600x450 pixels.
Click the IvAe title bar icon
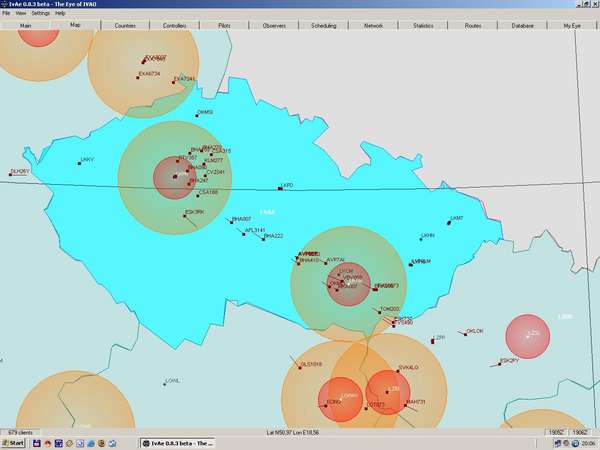(x=4, y=4)
